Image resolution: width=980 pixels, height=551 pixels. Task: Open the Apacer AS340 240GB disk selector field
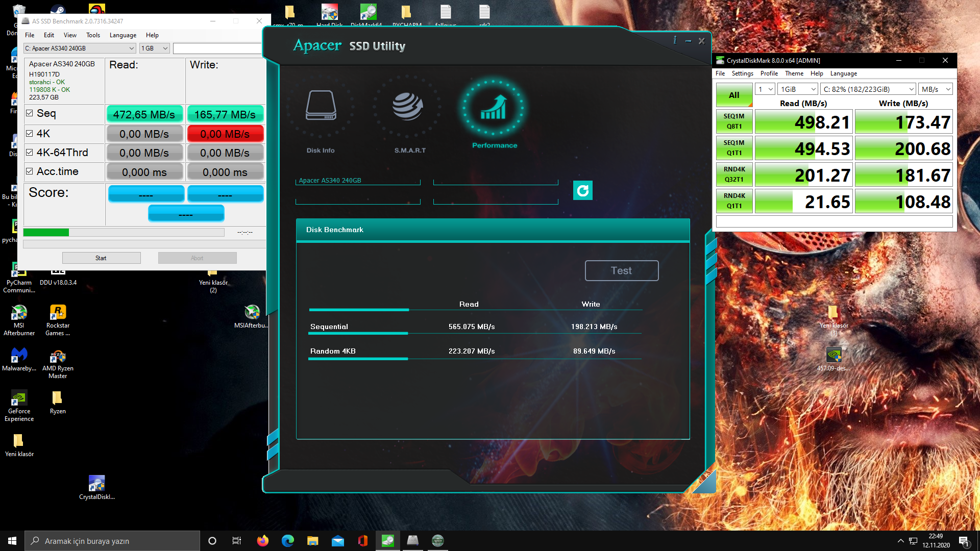(x=358, y=181)
